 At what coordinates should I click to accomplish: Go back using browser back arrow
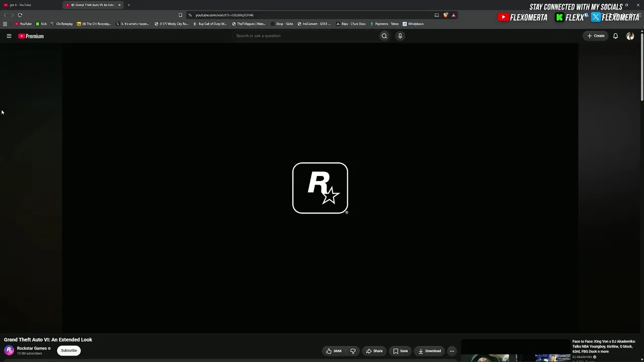5,15
